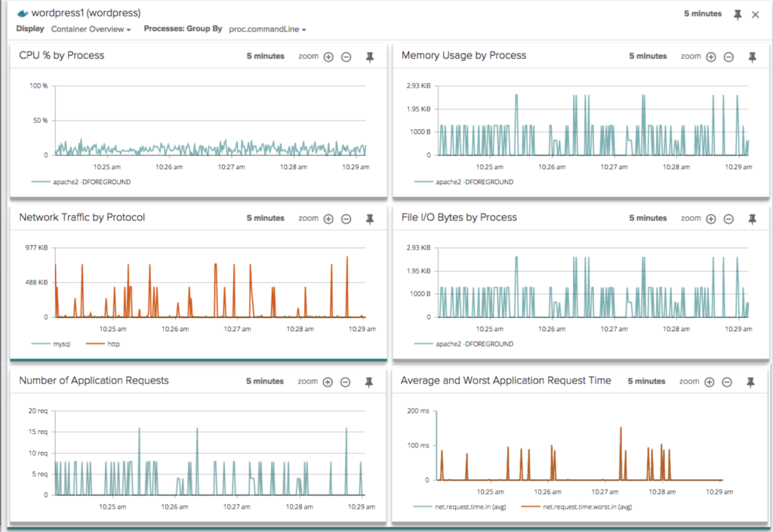773x532 pixels.
Task: Click the 200 ms axis label
Action: pyautogui.click(x=418, y=411)
